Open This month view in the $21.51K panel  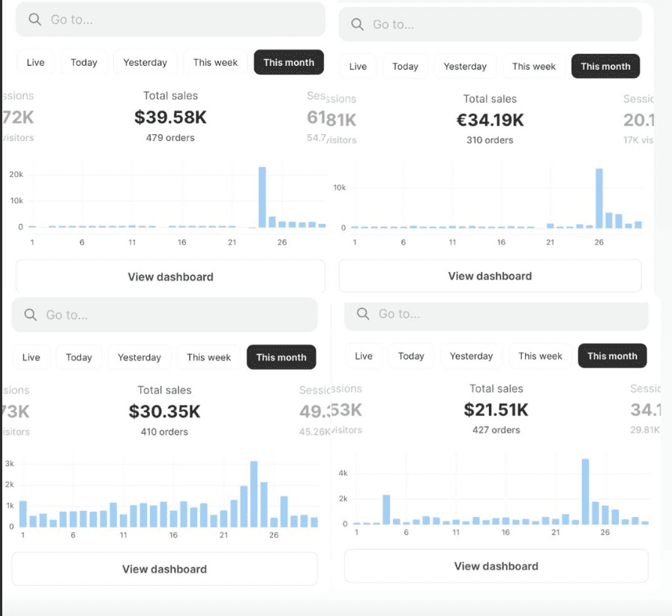pyautogui.click(x=612, y=356)
